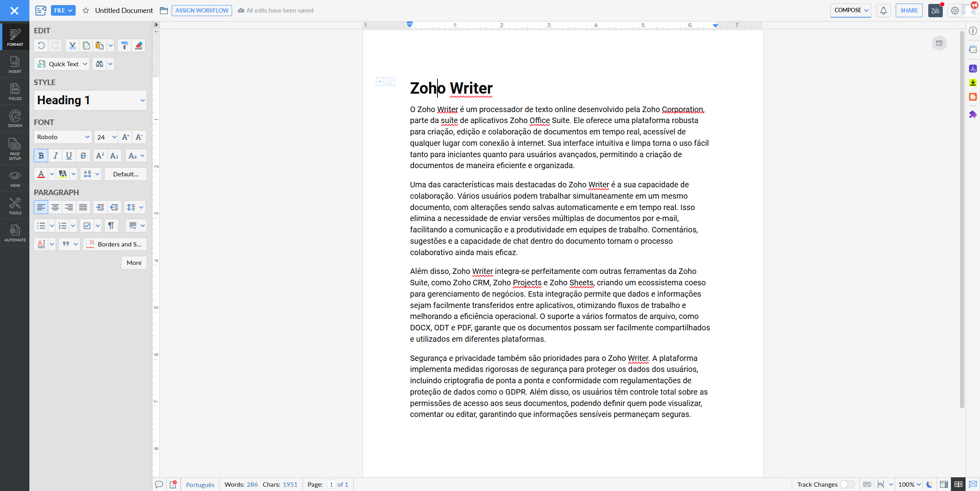This screenshot has width=980, height=491.
Task: Click the Cut scissors icon
Action: click(x=72, y=45)
